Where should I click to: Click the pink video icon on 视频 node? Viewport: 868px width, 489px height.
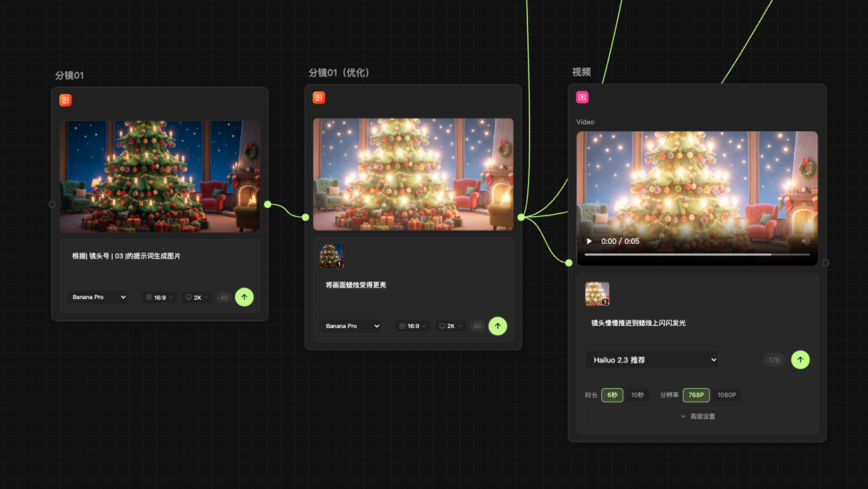coord(582,97)
